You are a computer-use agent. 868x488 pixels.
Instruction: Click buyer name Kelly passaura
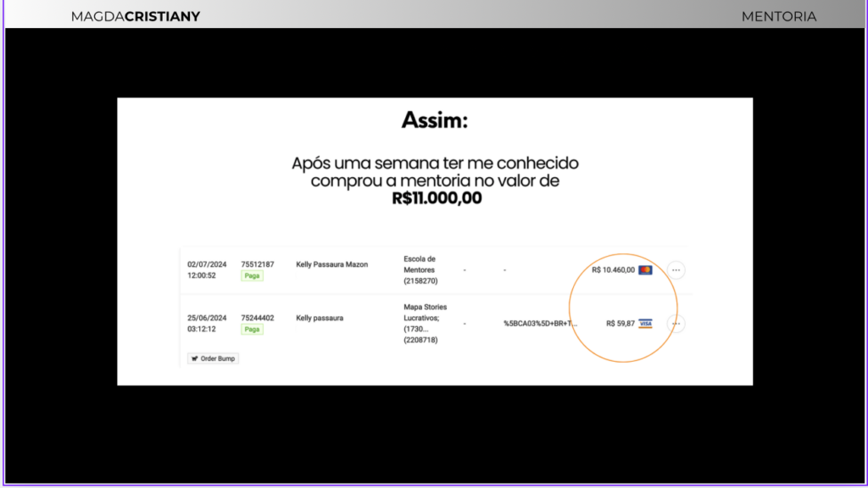pos(320,318)
